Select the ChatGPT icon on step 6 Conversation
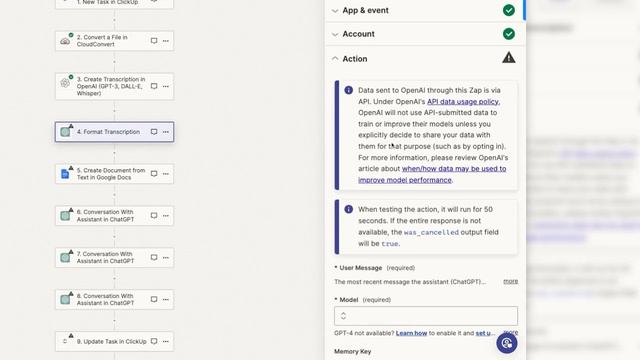The image size is (640, 360). click(x=65, y=216)
